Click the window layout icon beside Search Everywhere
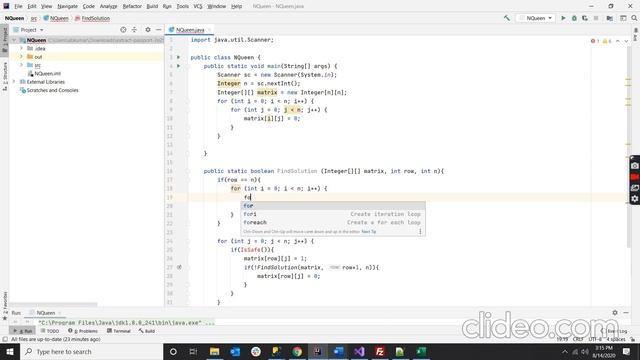 [x=623, y=18]
